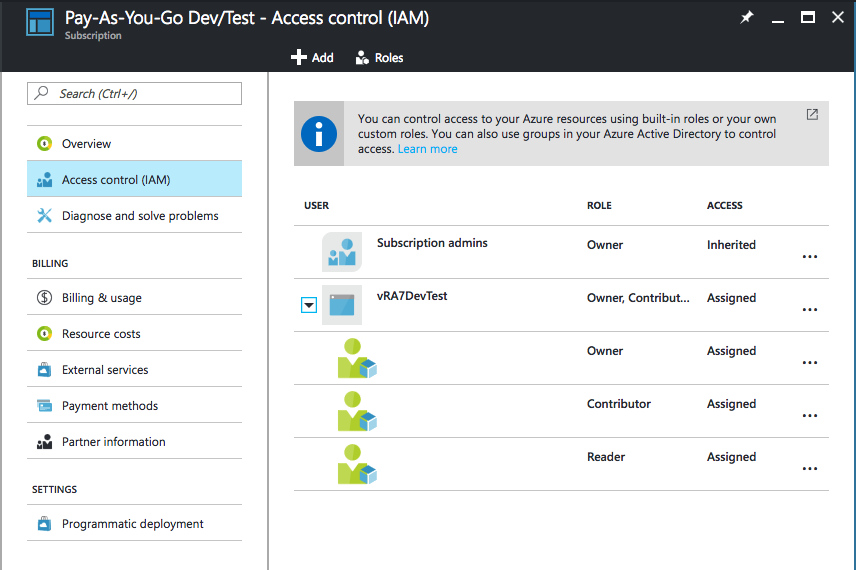856x570 pixels.
Task: Open more options for Contributor row
Action: 810,415
